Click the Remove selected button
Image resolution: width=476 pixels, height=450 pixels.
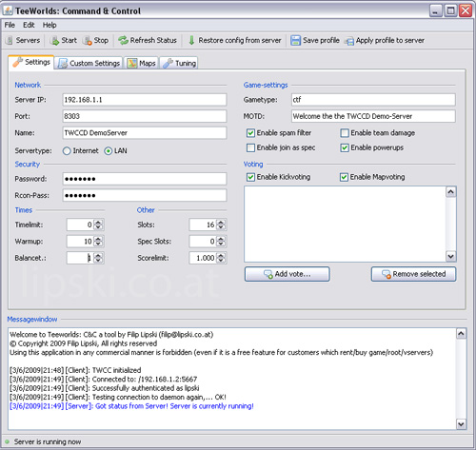[x=414, y=274]
